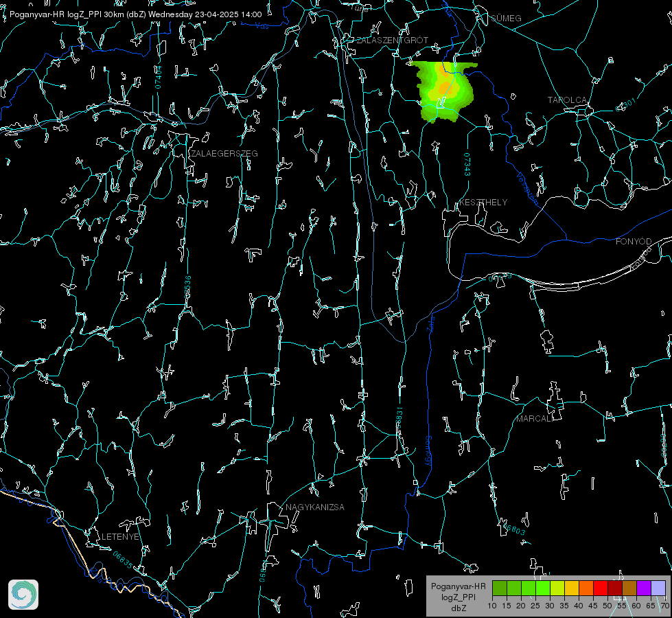The width and height of the screenshot is (672, 618).
Task: Select the yellow 35-40 dBZ legend swatch
Action: pyautogui.click(x=572, y=588)
